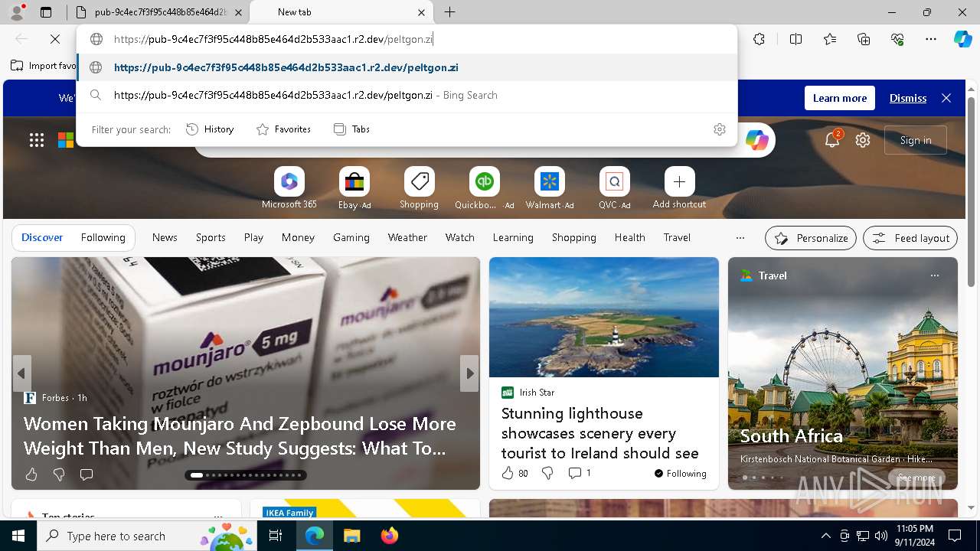Screen dimensions: 980x551
Task: Open the notifications bell
Action: [832, 140]
